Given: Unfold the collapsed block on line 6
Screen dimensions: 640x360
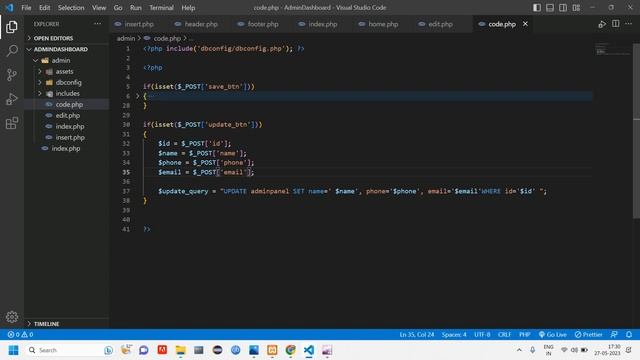Looking at the screenshot, I should [x=138, y=96].
